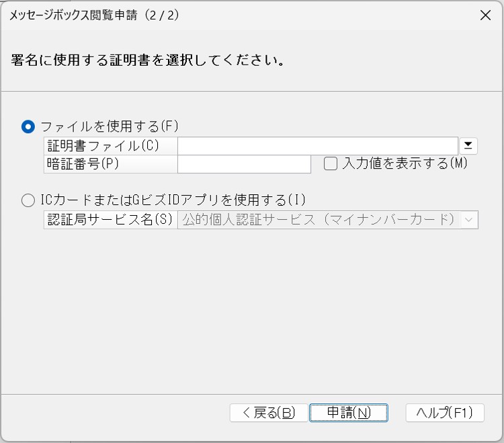Enable the 入力値を表示する(M) checkbox
The image size is (504, 443).
331,163
